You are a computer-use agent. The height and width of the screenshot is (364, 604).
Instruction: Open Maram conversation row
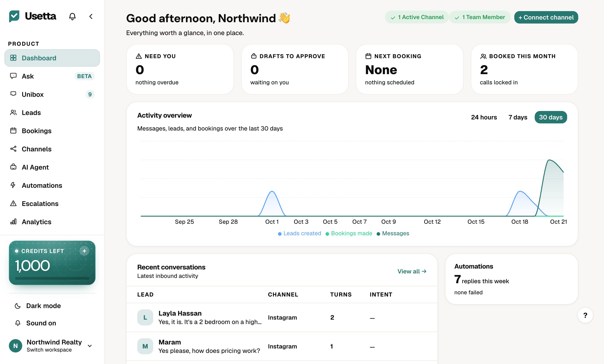coord(282,346)
